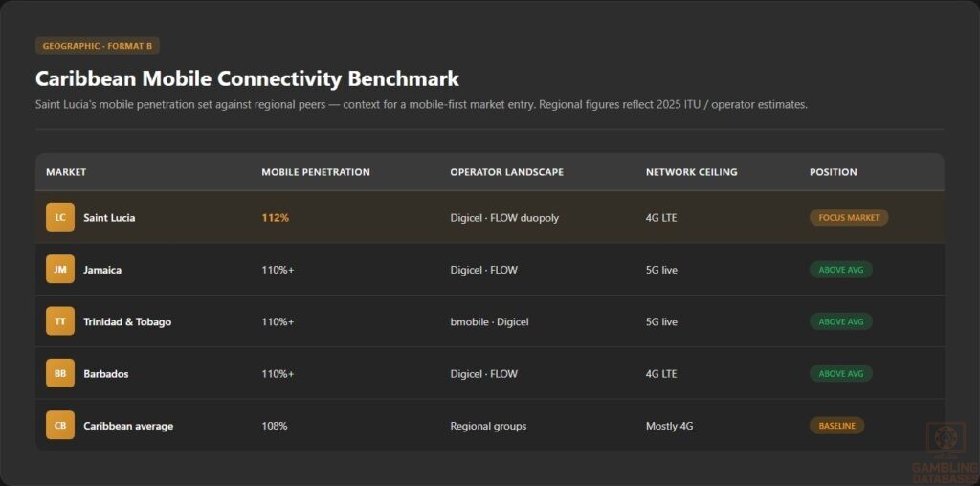
Task: Click Barbados's 110%+ penetration value
Action: pos(278,373)
